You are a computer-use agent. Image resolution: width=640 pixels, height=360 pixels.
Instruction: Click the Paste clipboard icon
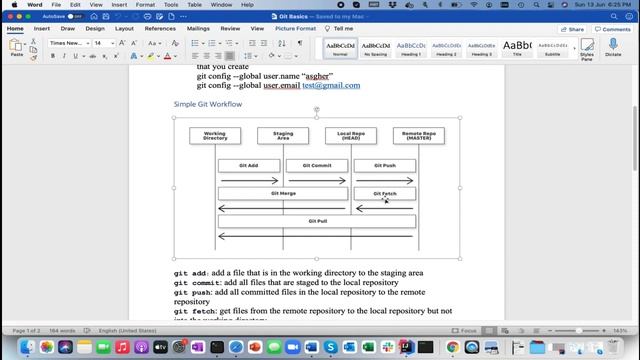click(16, 46)
